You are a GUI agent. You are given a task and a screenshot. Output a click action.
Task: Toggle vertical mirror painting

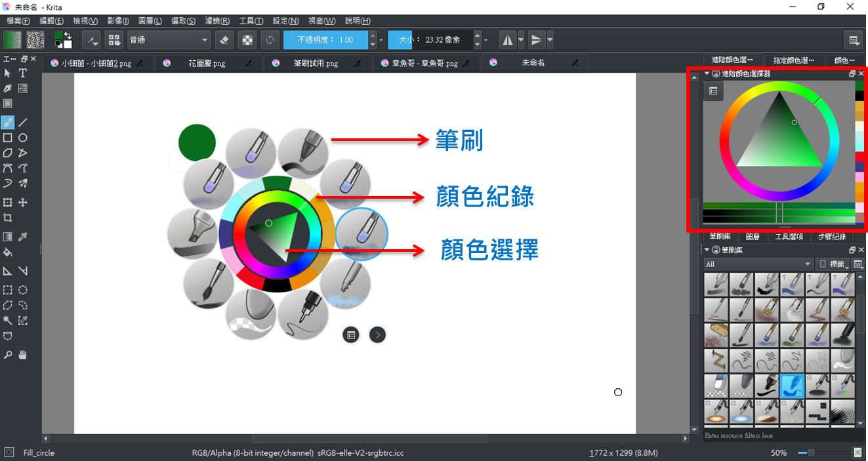pos(537,40)
